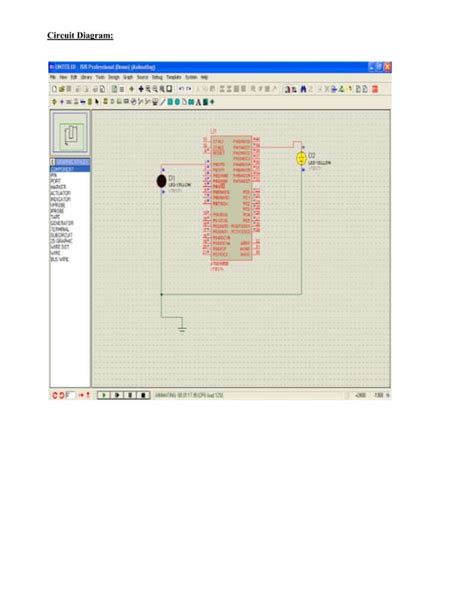Select the 2D text 'A' tool
Screen dimensions: 474x613
pos(198,102)
